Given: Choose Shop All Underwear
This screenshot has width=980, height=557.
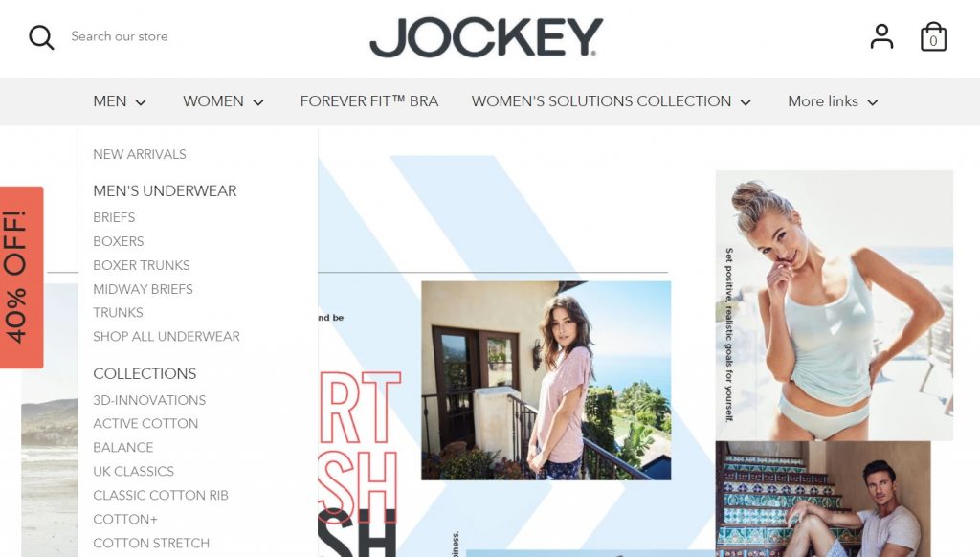Looking at the screenshot, I should pos(167,336).
